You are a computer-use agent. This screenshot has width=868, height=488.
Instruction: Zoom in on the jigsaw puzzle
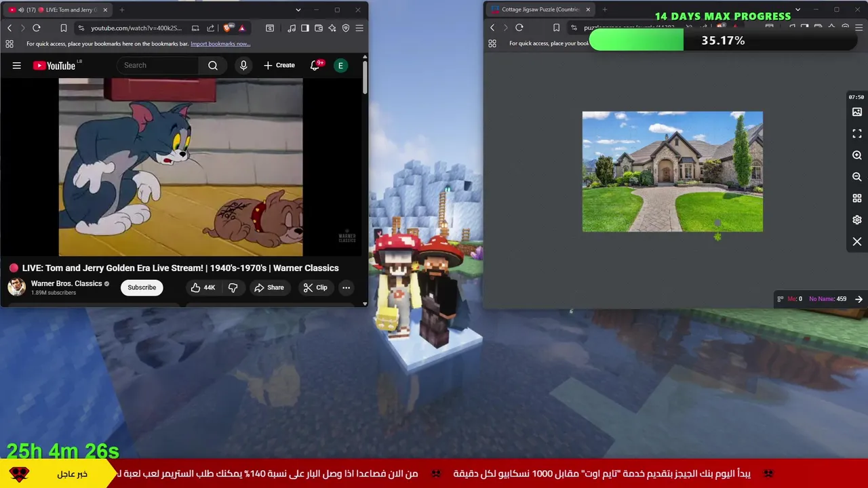857,155
